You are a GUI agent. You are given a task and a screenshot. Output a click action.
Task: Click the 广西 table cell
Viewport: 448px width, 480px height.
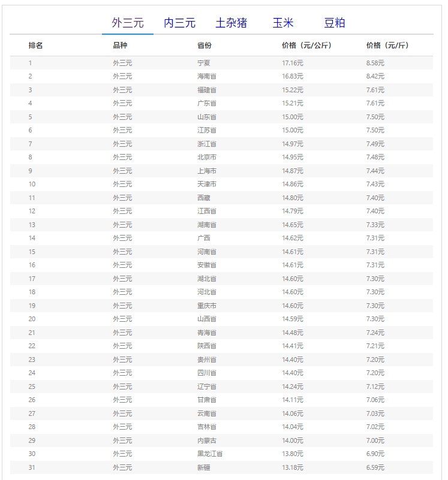[204, 238]
